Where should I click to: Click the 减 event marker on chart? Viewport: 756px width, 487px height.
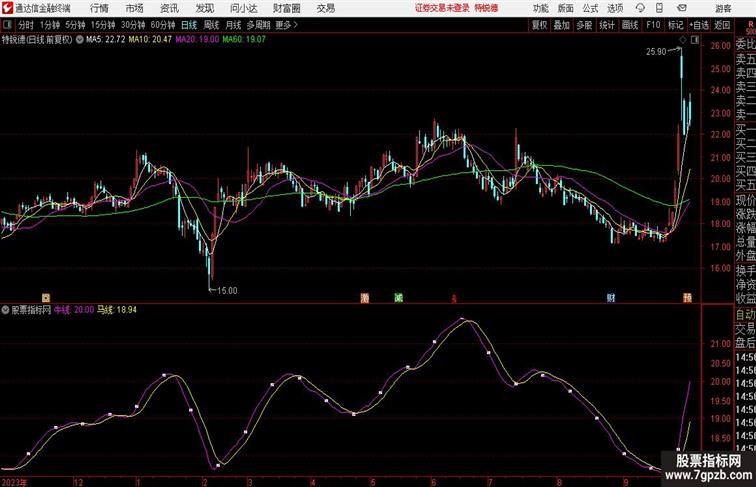click(398, 298)
